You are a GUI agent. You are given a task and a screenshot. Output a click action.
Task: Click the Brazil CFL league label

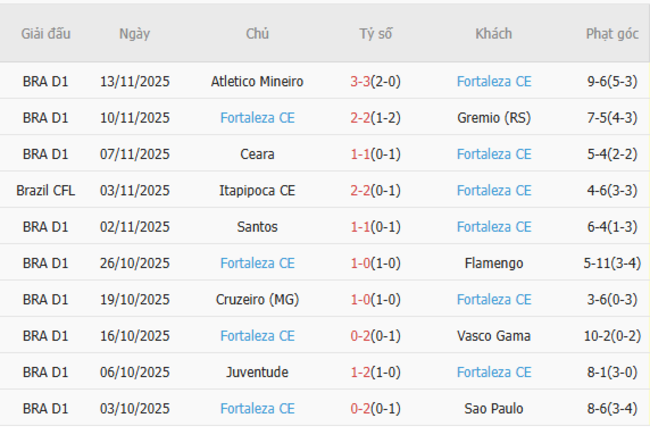[46, 190]
